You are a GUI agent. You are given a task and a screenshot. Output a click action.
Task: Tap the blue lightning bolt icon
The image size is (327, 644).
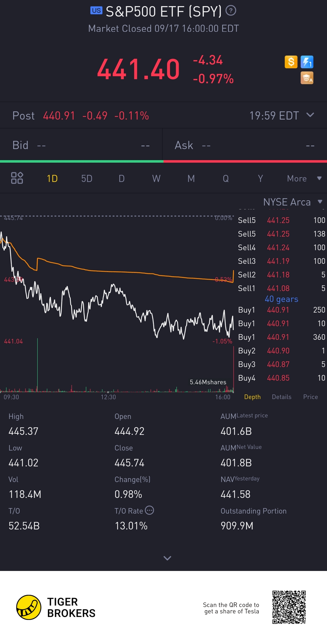point(307,62)
